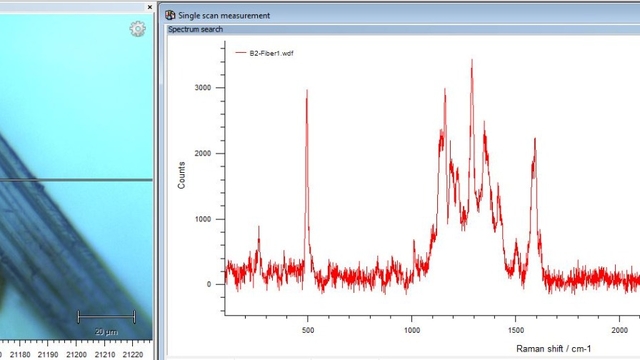Viewport: 640px width, 360px height.
Task: Open video viewer settings gear icon
Action: [138, 29]
